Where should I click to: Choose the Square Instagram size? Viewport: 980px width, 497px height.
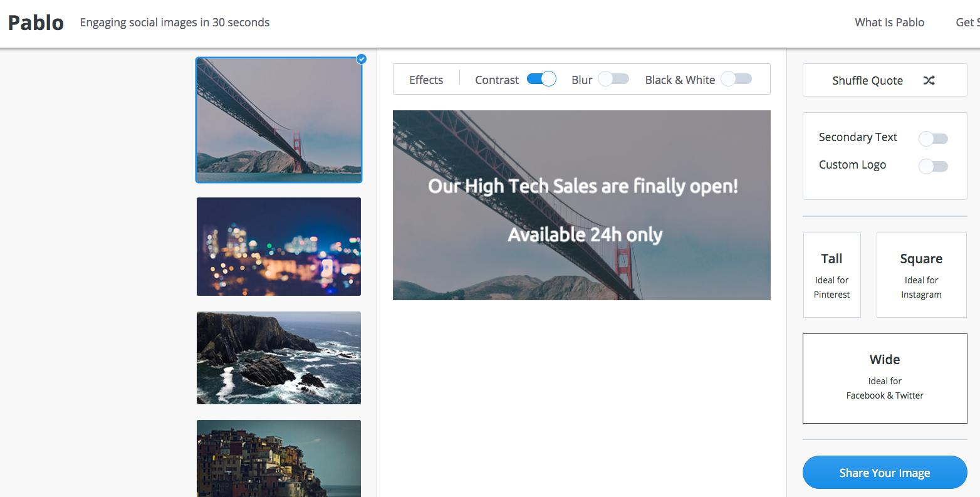(x=921, y=275)
